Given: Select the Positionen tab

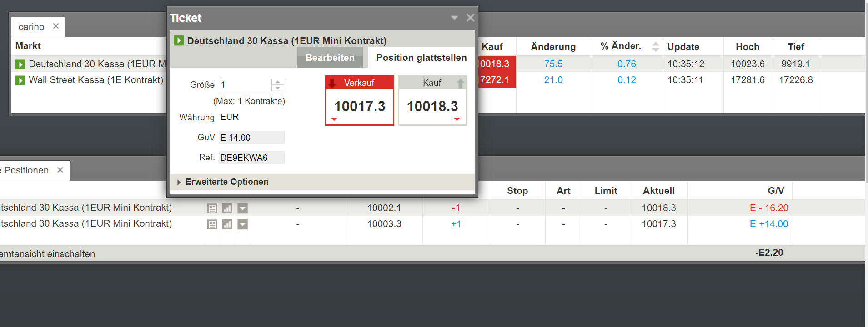Looking at the screenshot, I should pyautogui.click(x=26, y=170).
